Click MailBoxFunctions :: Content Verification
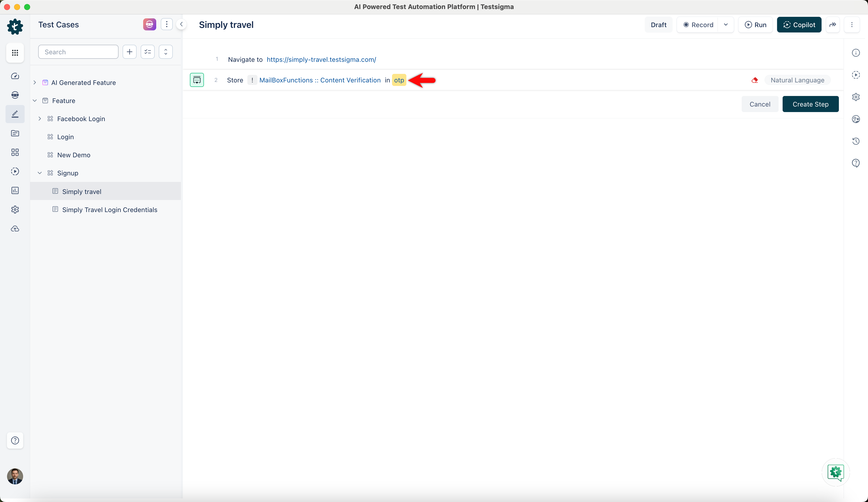The width and height of the screenshot is (868, 502). click(320, 80)
